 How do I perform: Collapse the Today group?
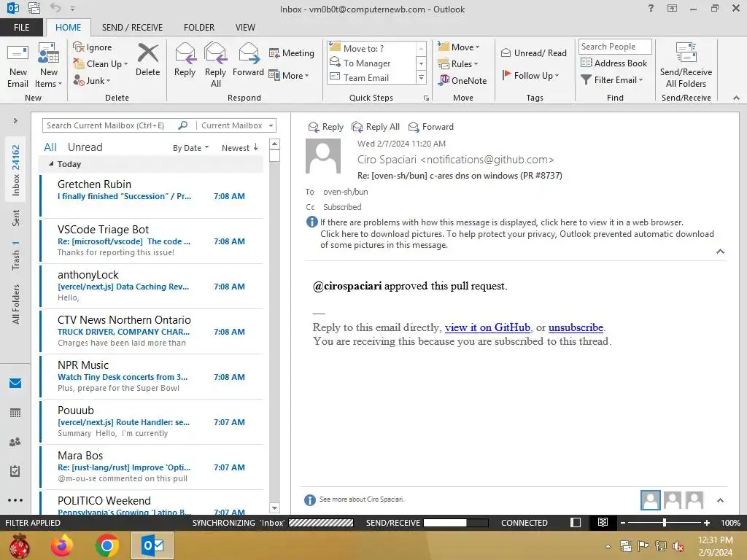(x=52, y=164)
